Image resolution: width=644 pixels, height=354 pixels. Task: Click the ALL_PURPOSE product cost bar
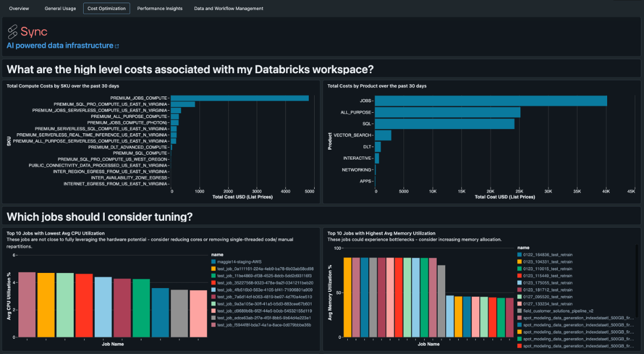pyautogui.click(x=448, y=112)
